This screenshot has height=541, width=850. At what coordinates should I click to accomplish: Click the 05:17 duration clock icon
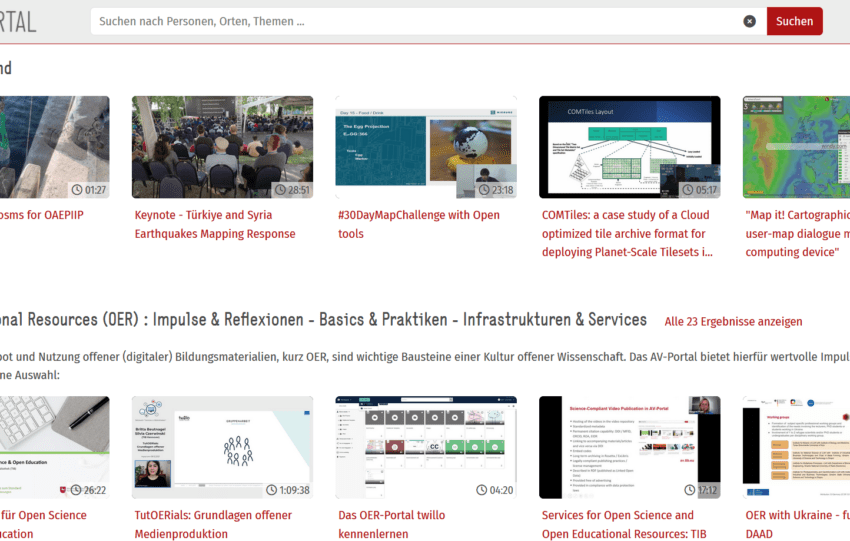(x=687, y=190)
